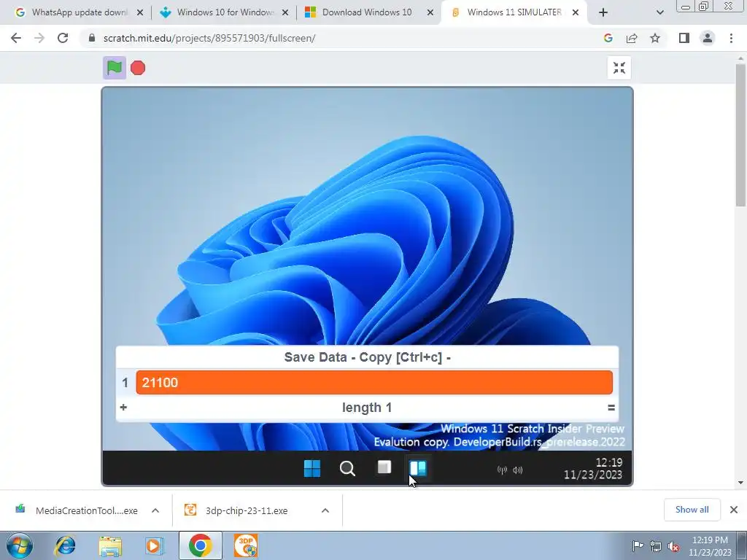This screenshot has width=747, height=560.
Task: Click the simulated task view icon
Action: coord(384,467)
